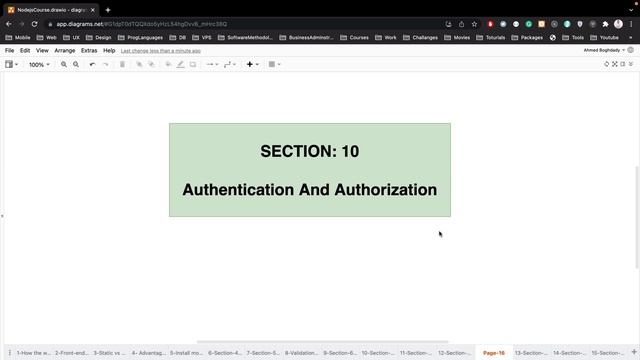Click the fullscreen expand arrows icon
Viewport: 640px width, 360px height.
tap(614, 64)
